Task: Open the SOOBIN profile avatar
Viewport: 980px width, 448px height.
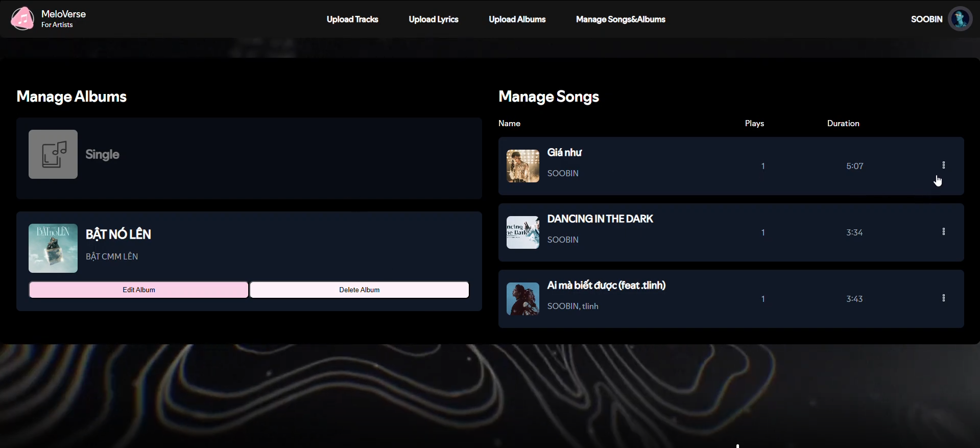Action: (x=960, y=19)
